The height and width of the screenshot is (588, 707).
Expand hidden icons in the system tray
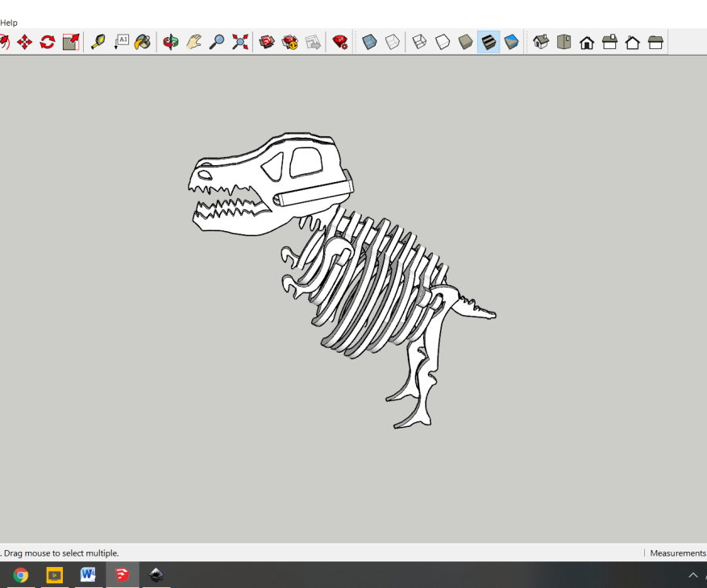coord(693,574)
